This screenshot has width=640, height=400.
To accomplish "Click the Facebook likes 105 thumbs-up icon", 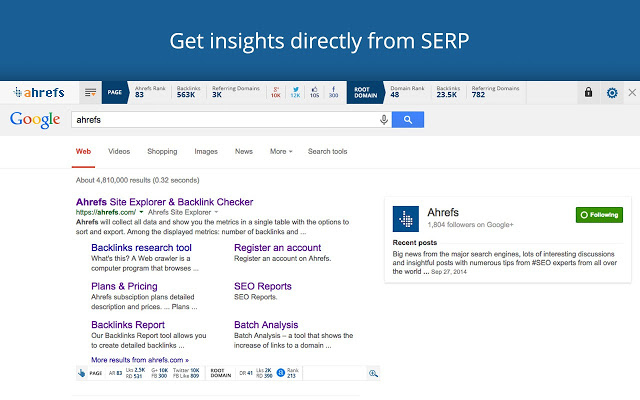I will (314, 92).
